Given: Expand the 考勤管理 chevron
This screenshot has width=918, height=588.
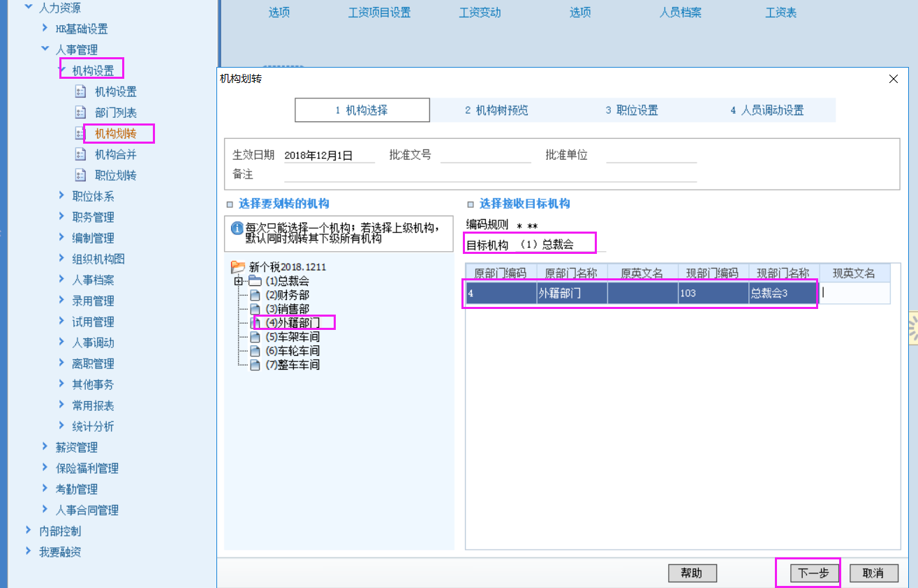Looking at the screenshot, I should coord(45,489).
